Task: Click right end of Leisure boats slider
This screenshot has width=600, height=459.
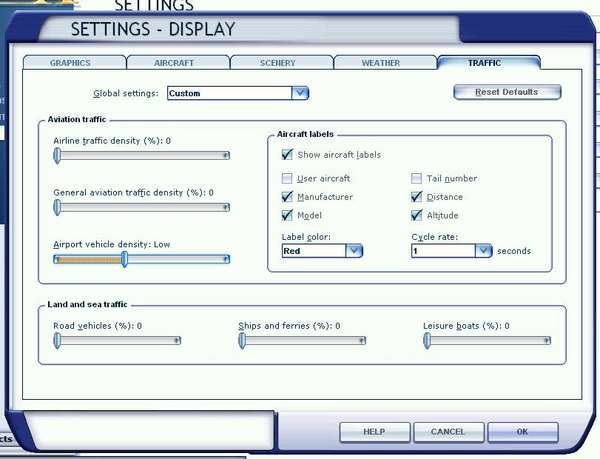Action: (547, 340)
